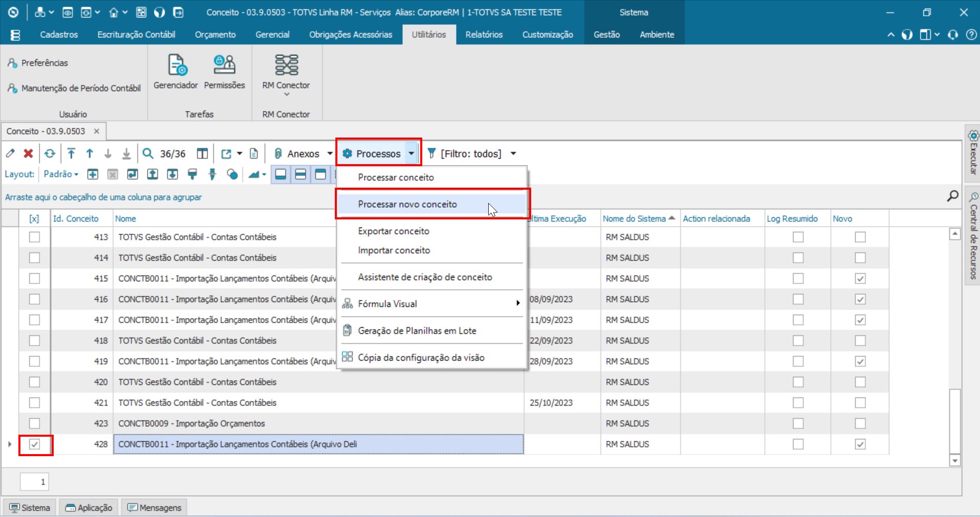This screenshot has height=517, width=980.
Task: Go to first record arrow icon
Action: tap(71, 153)
